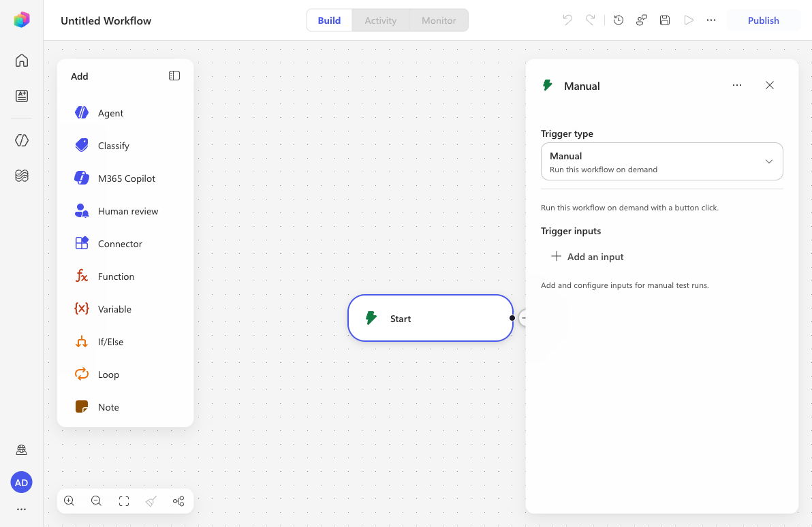The image size is (812, 527).
Task: Close the Manual trigger panel
Action: click(770, 85)
